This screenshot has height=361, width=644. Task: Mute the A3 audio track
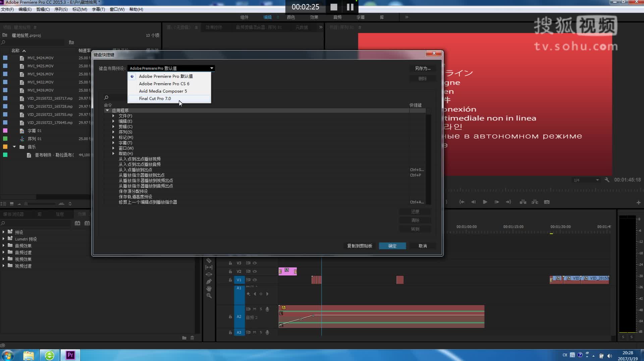(x=255, y=332)
